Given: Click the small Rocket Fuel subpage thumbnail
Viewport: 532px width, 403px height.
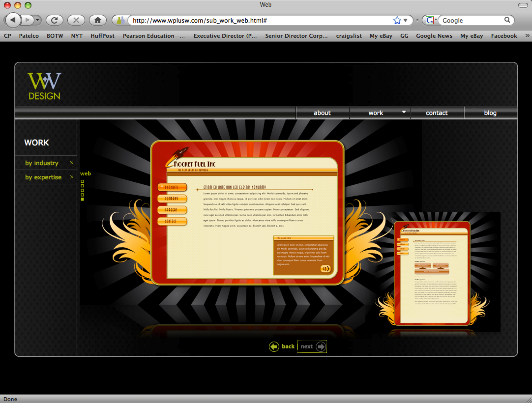Looking at the screenshot, I should point(432,273).
